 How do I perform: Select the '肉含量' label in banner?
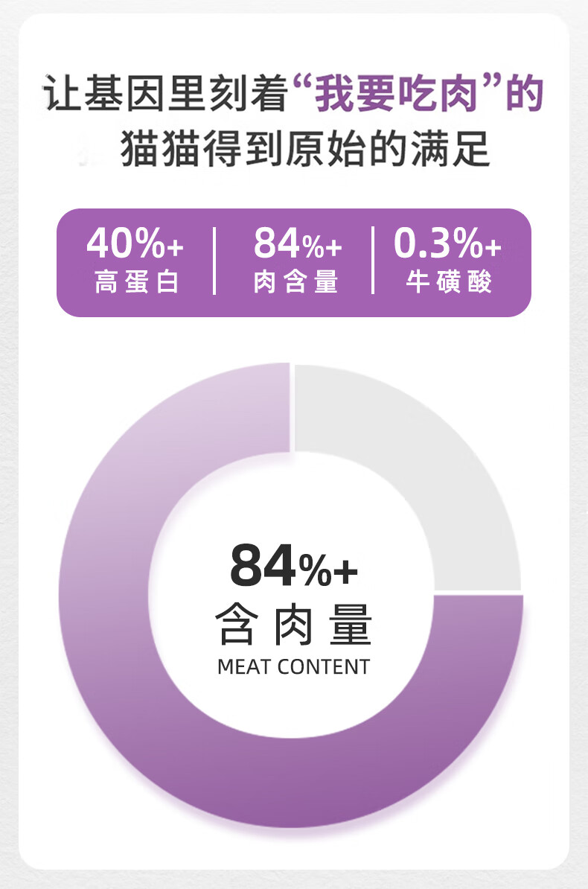[295, 281]
